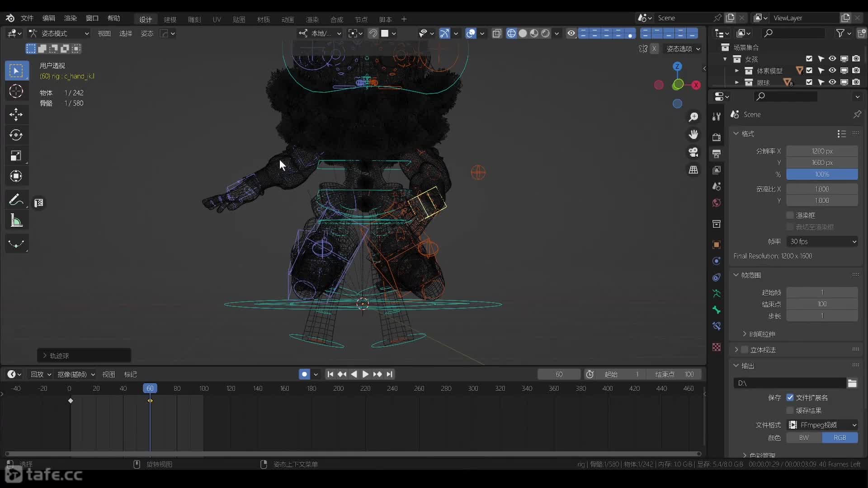Switch to the UV workspace tab
Screen dimensions: 868x488
pyautogui.click(x=217, y=19)
